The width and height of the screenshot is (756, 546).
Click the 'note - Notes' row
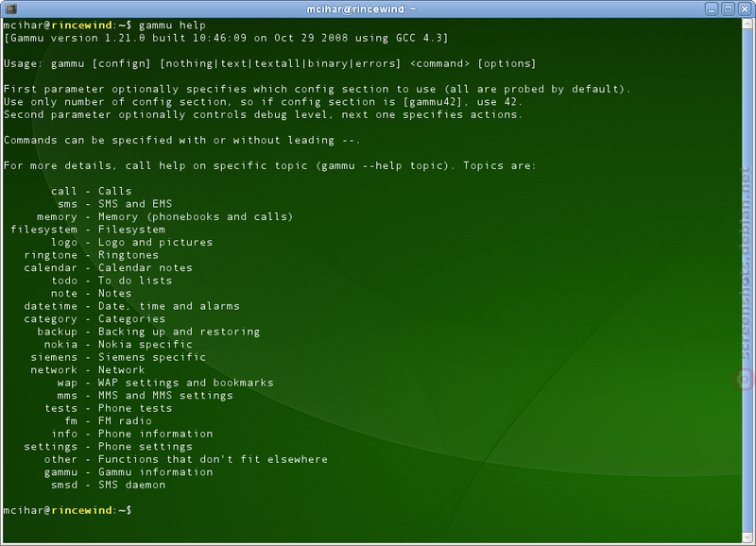(91, 293)
